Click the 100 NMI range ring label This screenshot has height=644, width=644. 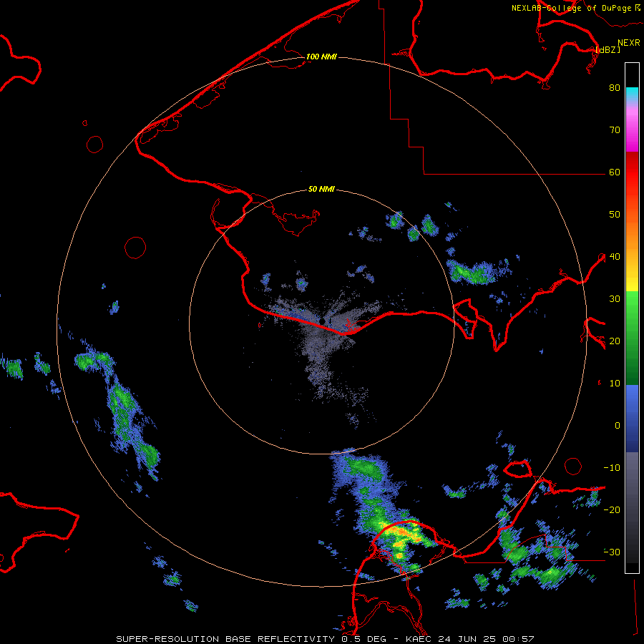[321, 57]
